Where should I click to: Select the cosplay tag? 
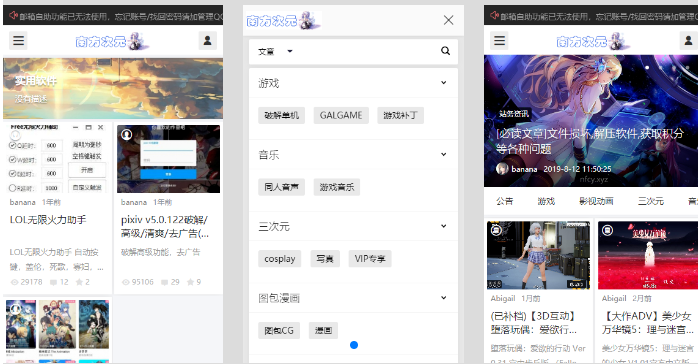click(280, 259)
